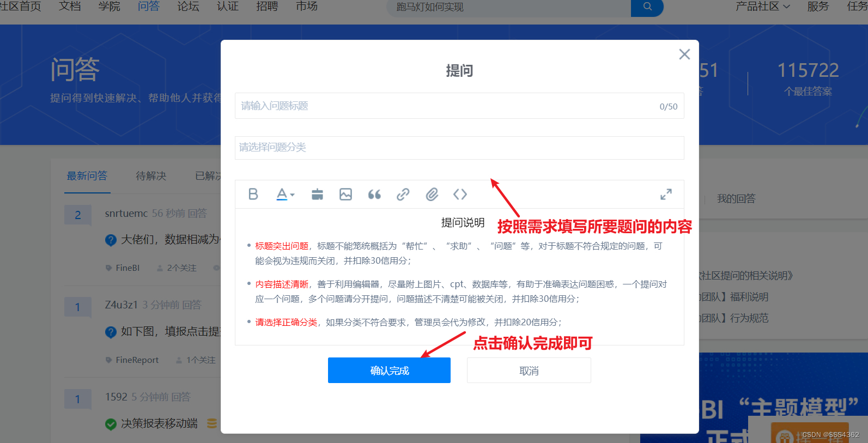Screen dimensions: 868x443
Task: Click inside the editor body text area
Action: pos(459,277)
